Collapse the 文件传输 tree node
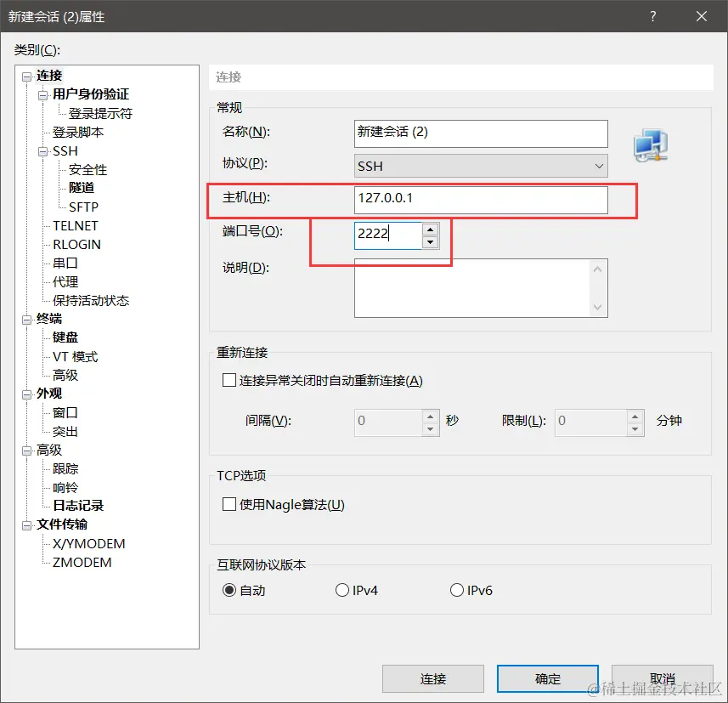This screenshot has width=728, height=703. (x=27, y=525)
